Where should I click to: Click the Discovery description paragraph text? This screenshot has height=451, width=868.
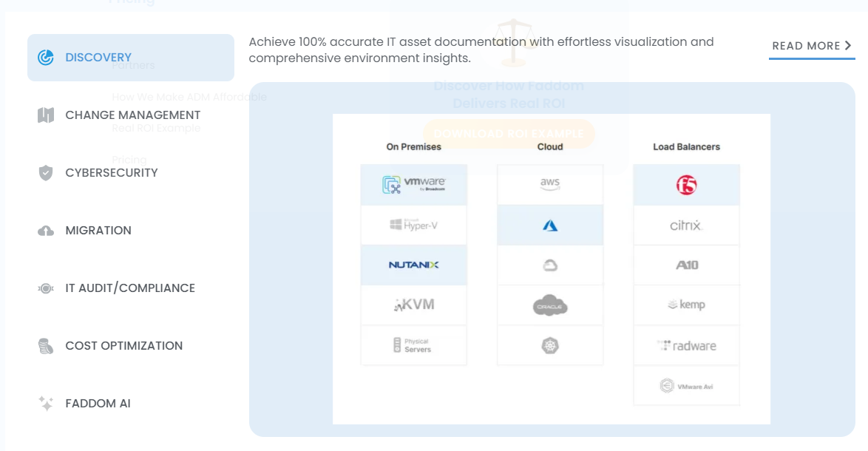point(481,50)
